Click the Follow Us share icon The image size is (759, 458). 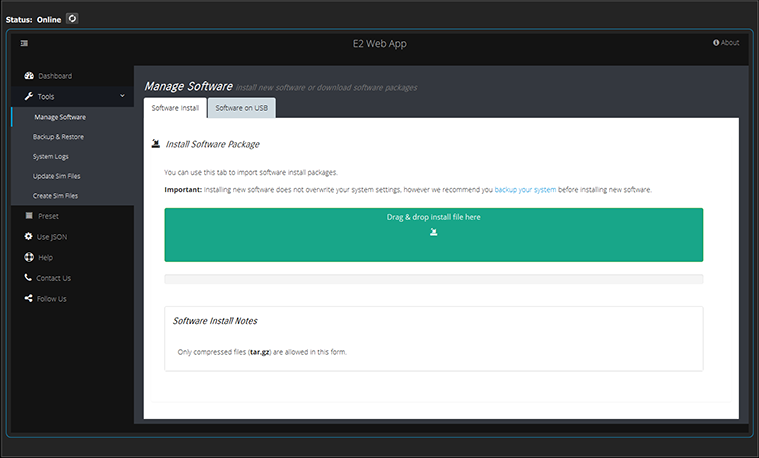29,298
